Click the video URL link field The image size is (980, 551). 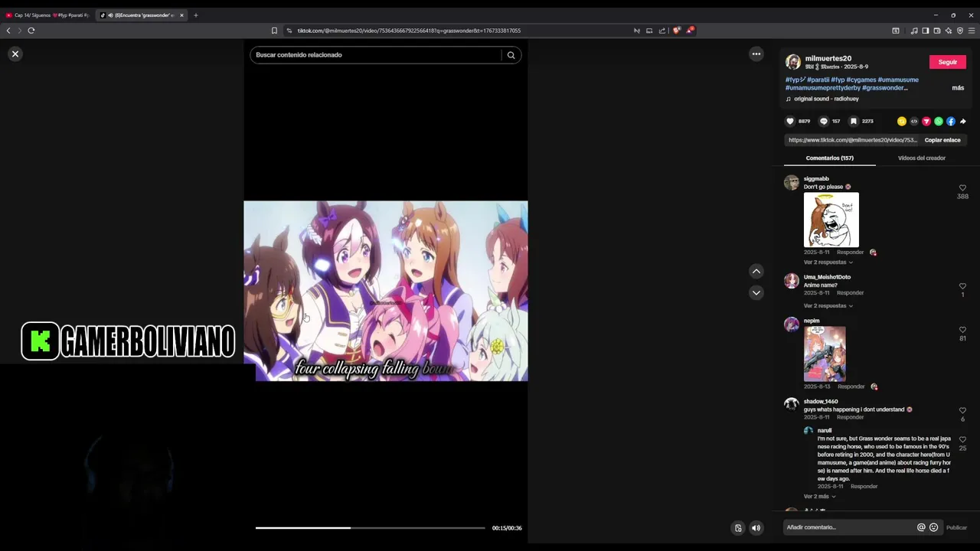point(852,140)
